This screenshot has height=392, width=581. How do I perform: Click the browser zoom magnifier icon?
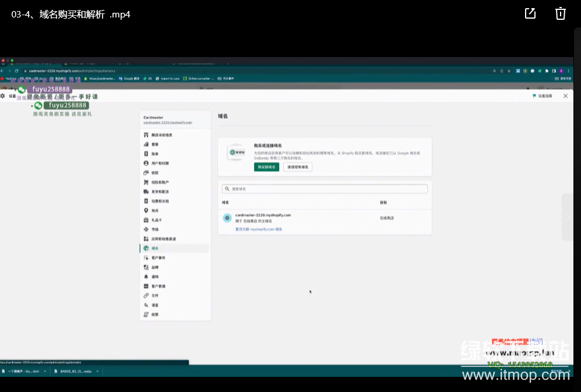pyautogui.click(x=494, y=70)
